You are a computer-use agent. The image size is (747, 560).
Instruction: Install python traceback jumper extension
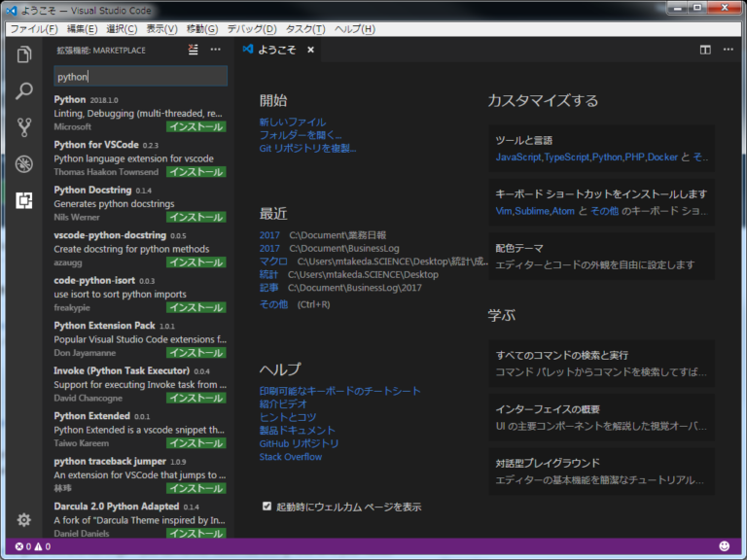point(196,489)
